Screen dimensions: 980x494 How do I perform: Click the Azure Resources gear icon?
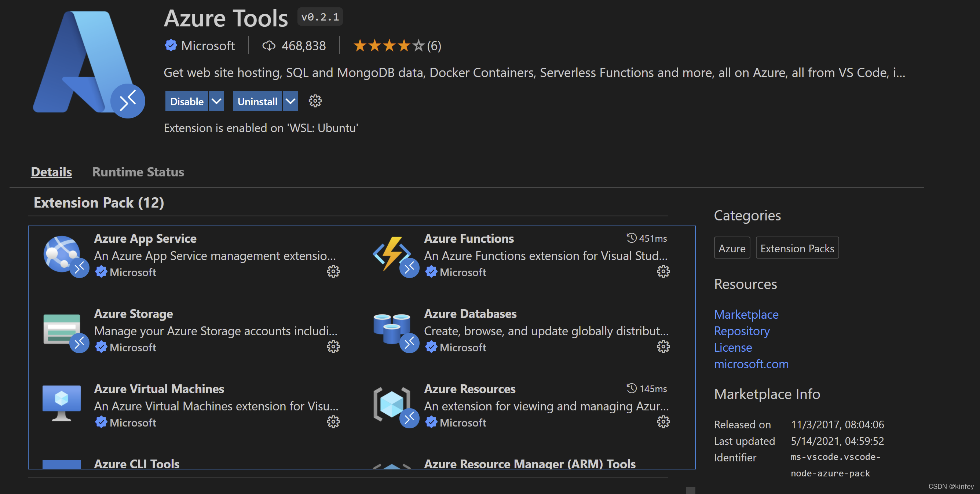(x=663, y=422)
